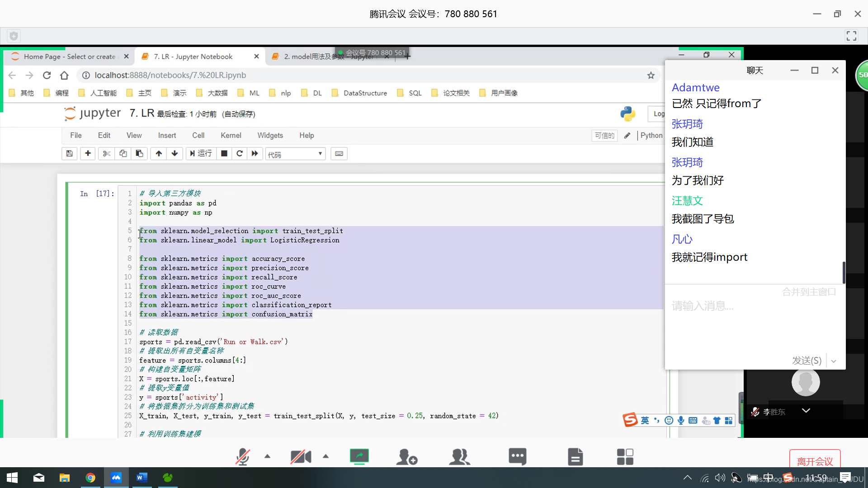
Task: Open the Edit menu in Jupyter
Action: [104, 136]
